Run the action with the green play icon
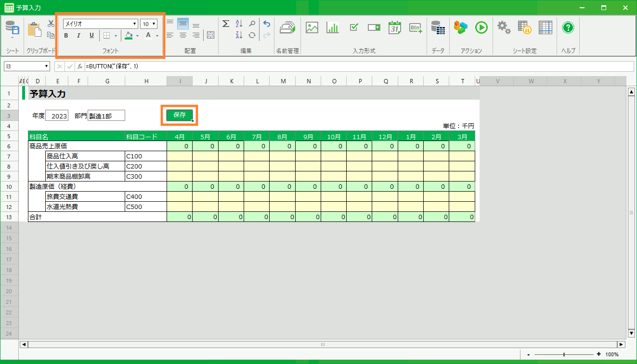 pyautogui.click(x=481, y=27)
